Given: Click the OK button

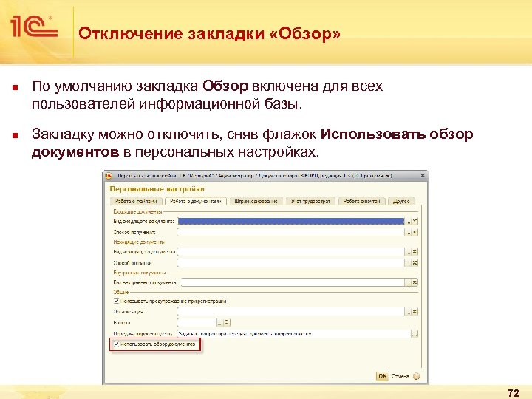Looking at the screenshot, I should coord(383,376).
